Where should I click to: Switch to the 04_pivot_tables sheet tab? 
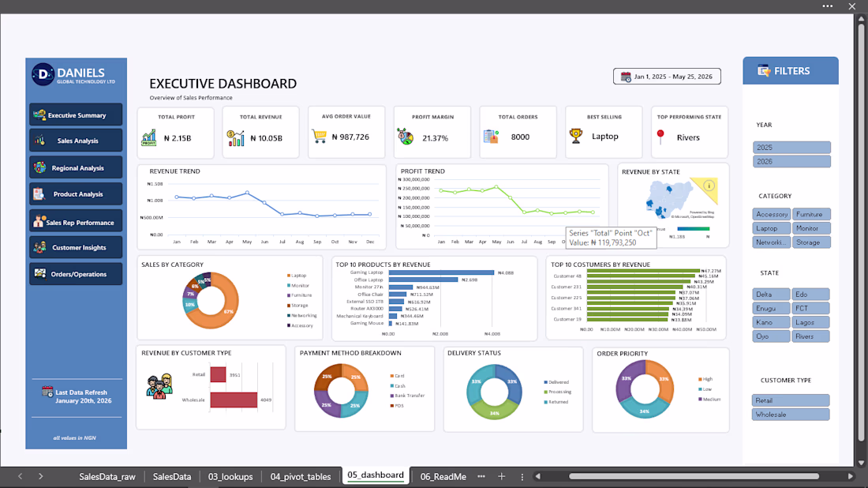(x=301, y=476)
